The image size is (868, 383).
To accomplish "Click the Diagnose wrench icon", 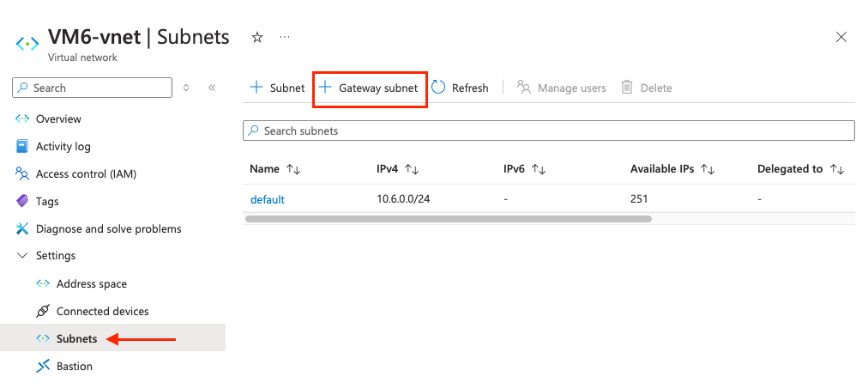I will point(22,228).
